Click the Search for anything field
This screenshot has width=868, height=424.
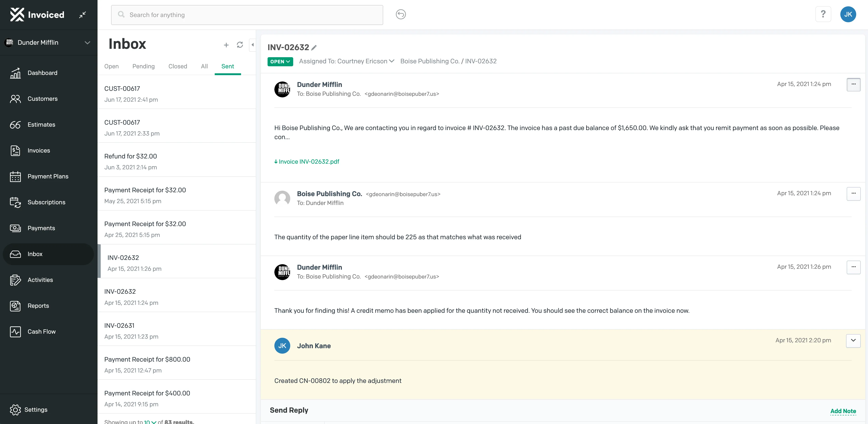tap(247, 15)
